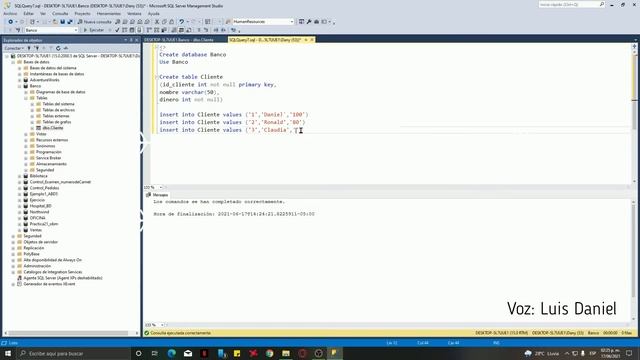Screen dimensions: 640x360
Task: Click the Cut scissors toolbar icon
Action: tap(157, 22)
